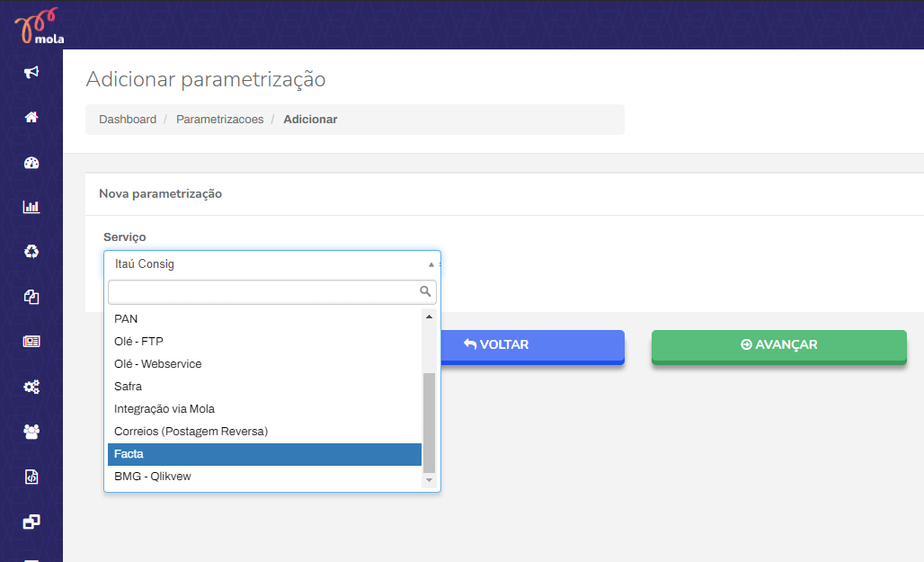The width and height of the screenshot is (924, 562).
Task: Select Correios (Postagem Reversa) option
Action: click(x=264, y=431)
